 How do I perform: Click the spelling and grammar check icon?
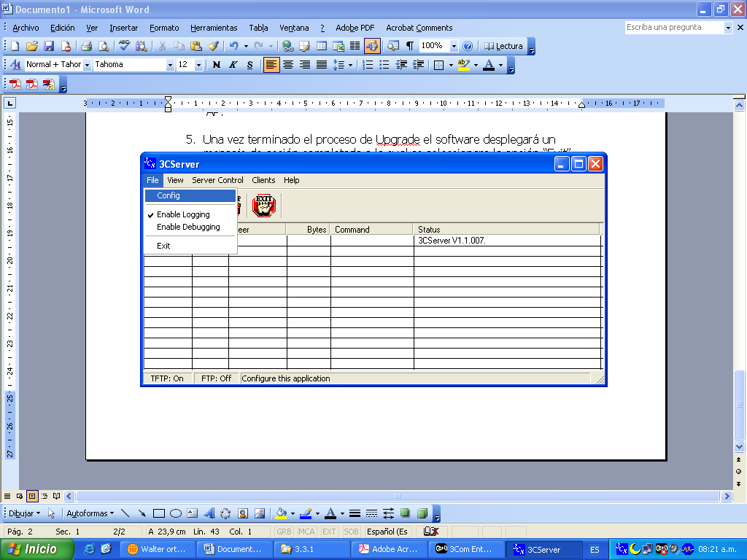click(125, 46)
